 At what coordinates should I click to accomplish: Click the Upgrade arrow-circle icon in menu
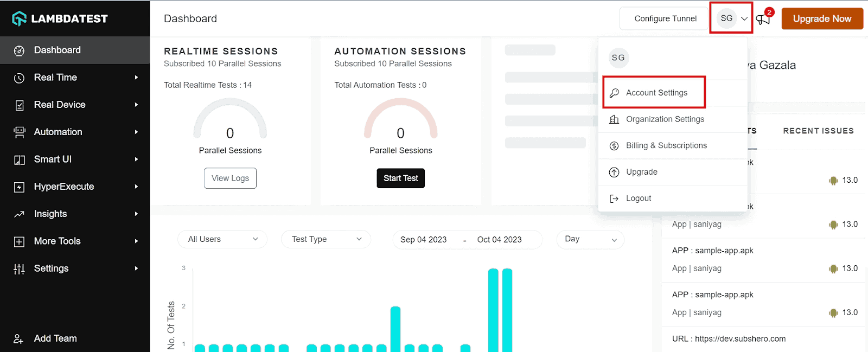tap(614, 172)
